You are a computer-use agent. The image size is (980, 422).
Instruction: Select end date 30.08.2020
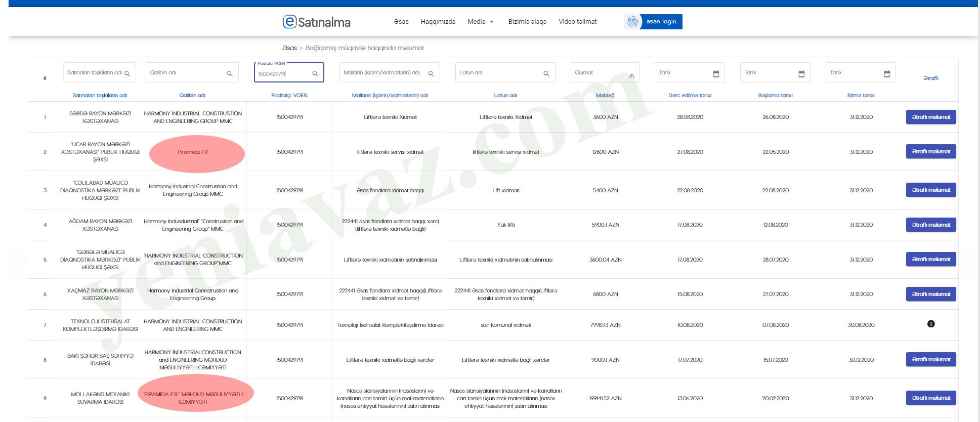point(861,325)
